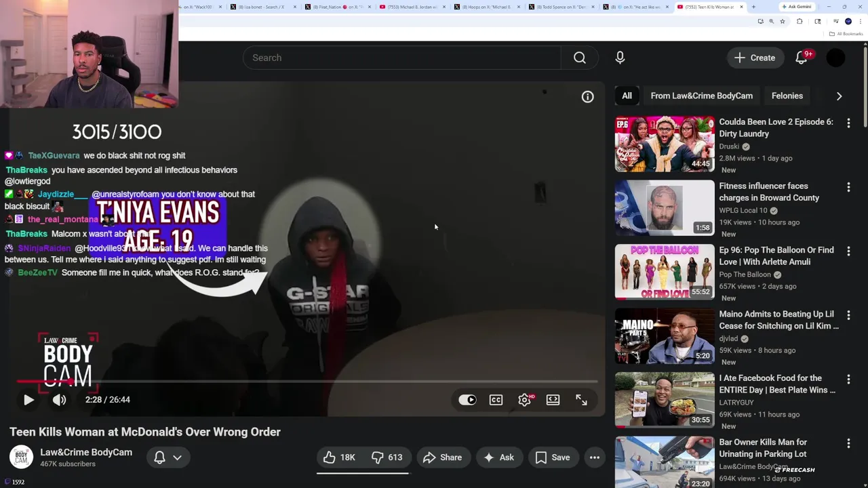Image resolution: width=868 pixels, height=488 pixels.
Task: Show video info card icon
Action: [x=587, y=97]
